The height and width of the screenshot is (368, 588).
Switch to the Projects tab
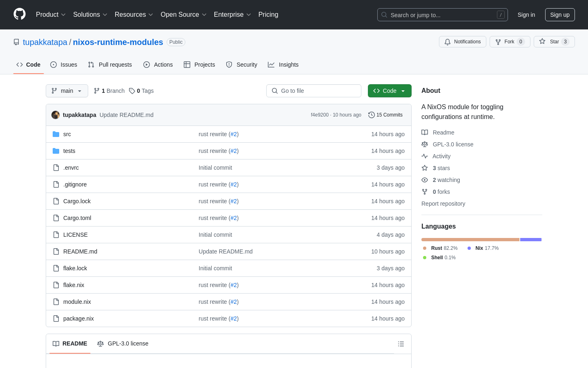click(x=199, y=65)
